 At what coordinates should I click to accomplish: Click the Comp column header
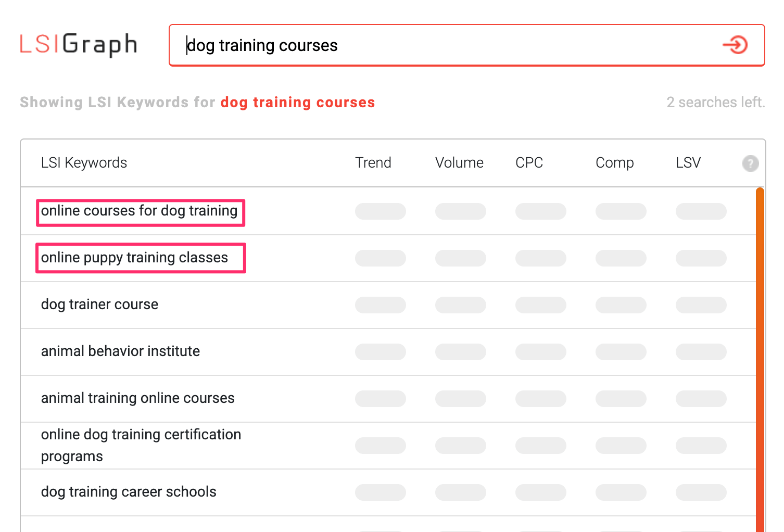tap(614, 163)
